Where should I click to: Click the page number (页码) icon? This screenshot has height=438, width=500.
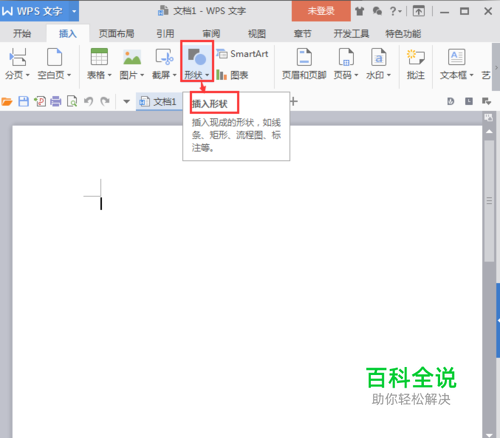coord(346,57)
